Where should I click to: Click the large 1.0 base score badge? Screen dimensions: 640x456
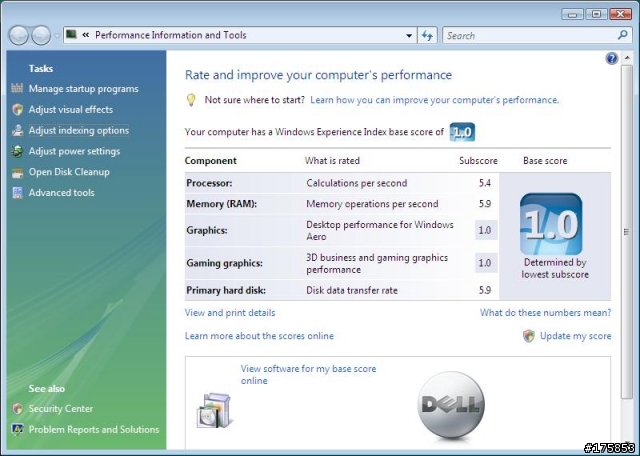pyautogui.click(x=551, y=224)
